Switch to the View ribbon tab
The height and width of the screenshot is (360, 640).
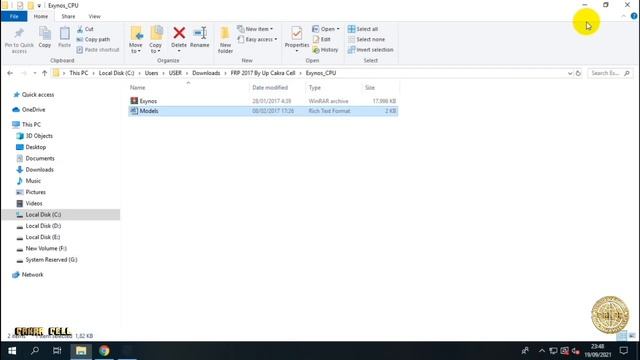click(94, 16)
